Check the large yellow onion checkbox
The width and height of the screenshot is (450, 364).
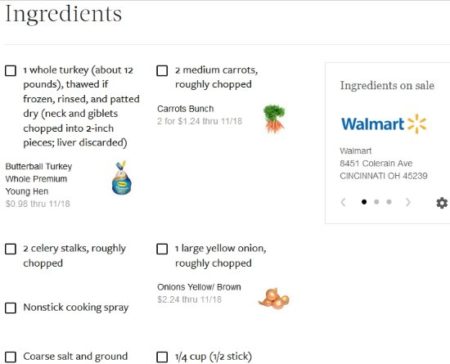tap(162, 249)
